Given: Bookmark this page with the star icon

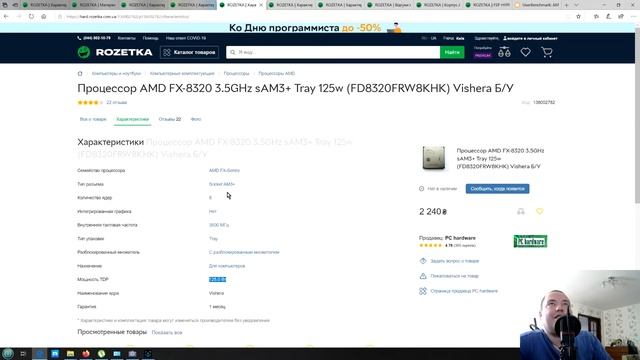Looking at the screenshot, I should click(578, 16).
